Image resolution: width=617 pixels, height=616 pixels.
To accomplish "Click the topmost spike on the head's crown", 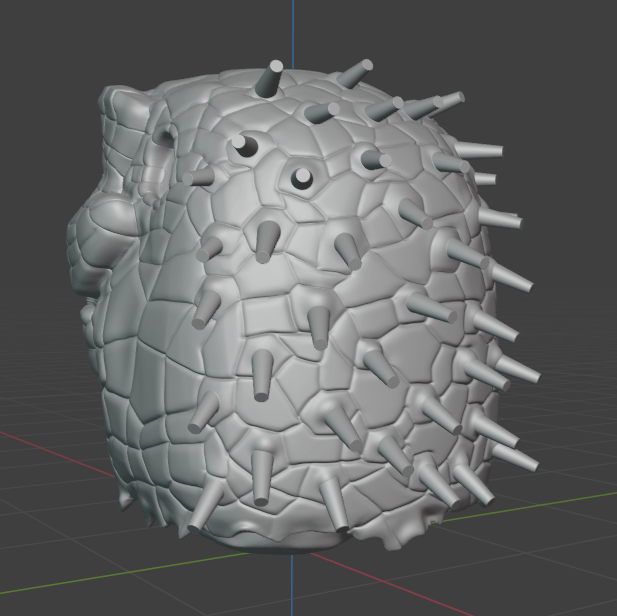I will click(270, 80).
